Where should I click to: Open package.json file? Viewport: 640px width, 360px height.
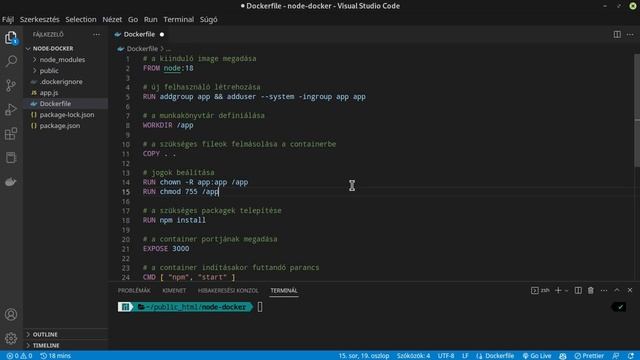coord(60,126)
